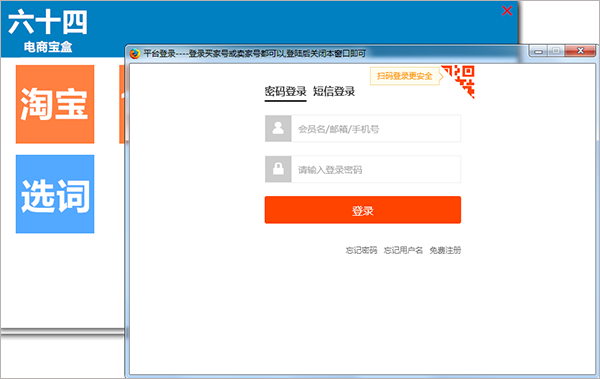
Task: Click the 平台登录 window title text
Action: (254, 54)
